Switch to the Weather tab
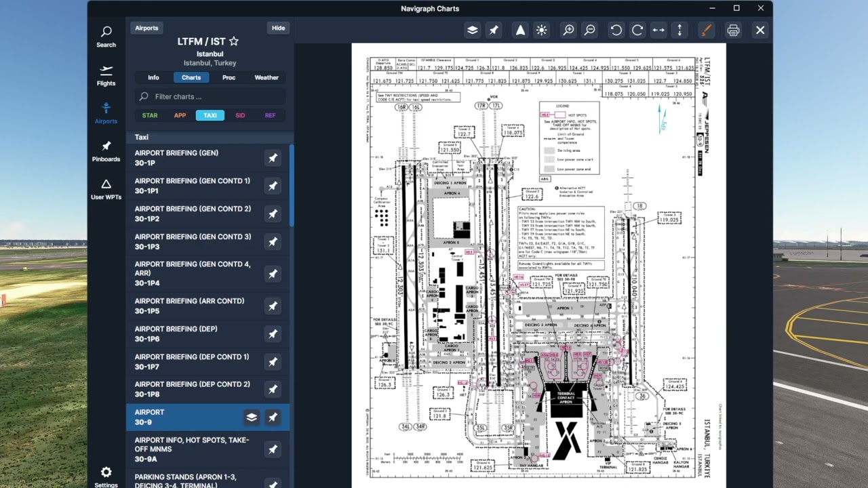This screenshot has width=868, height=488. coord(267,77)
